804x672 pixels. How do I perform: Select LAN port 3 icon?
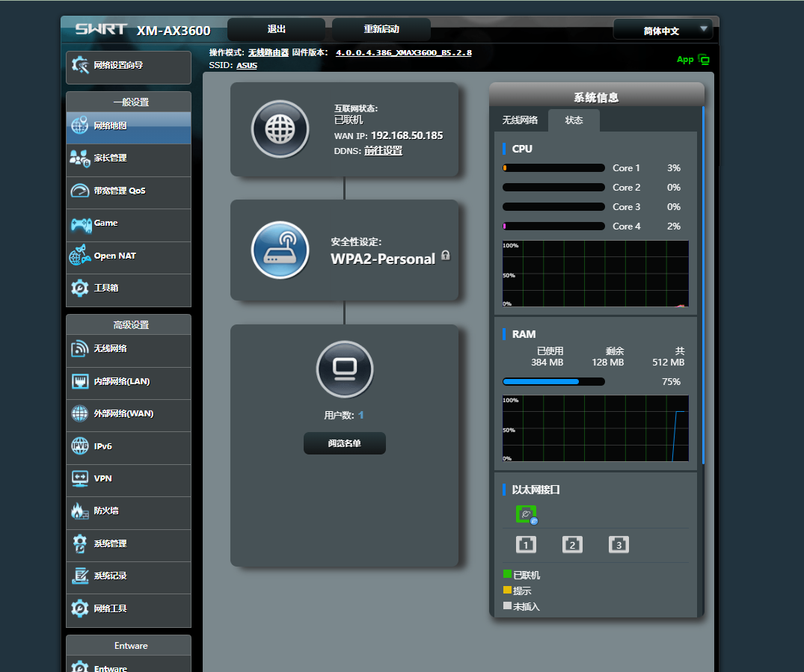[x=619, y=544]
